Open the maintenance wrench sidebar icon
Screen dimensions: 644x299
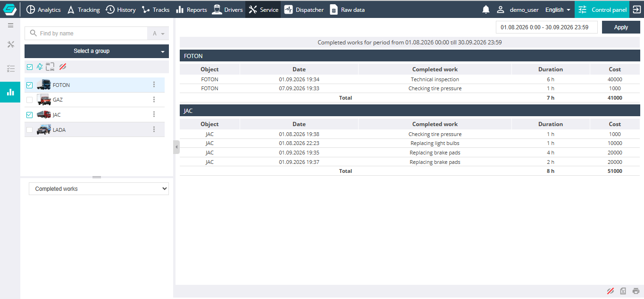point(10,44)
